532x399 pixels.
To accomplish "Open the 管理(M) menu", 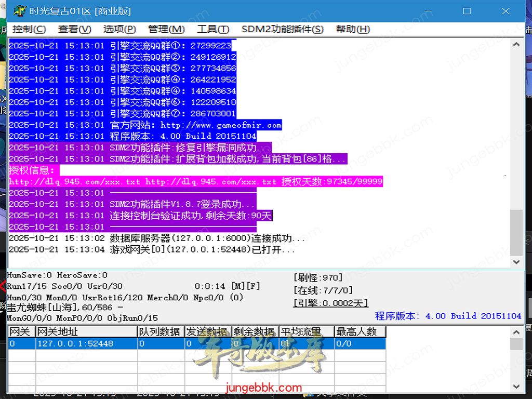I will tap(166, 29).
